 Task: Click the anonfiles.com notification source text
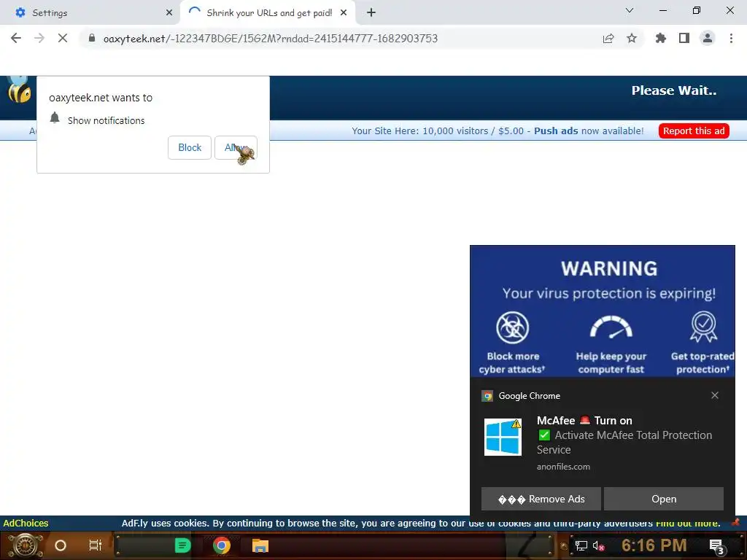point(563,467)
